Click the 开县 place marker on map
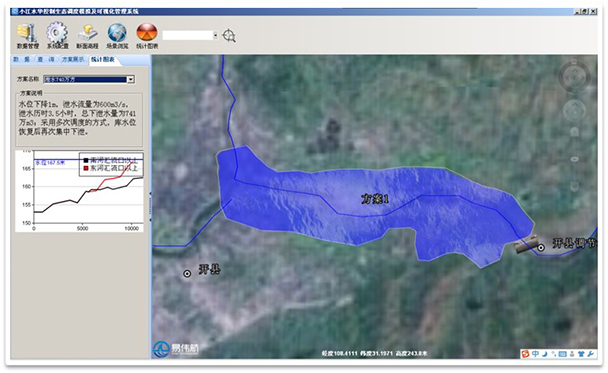This screenshot has width=608, height=373. pos(187,274)
